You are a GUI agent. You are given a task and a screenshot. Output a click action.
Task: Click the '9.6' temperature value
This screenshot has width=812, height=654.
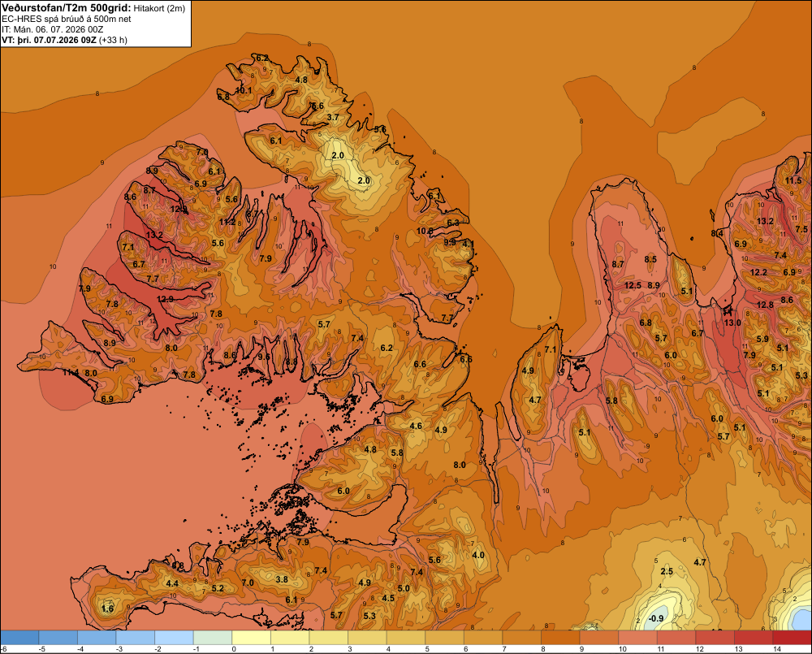point(264,357)
